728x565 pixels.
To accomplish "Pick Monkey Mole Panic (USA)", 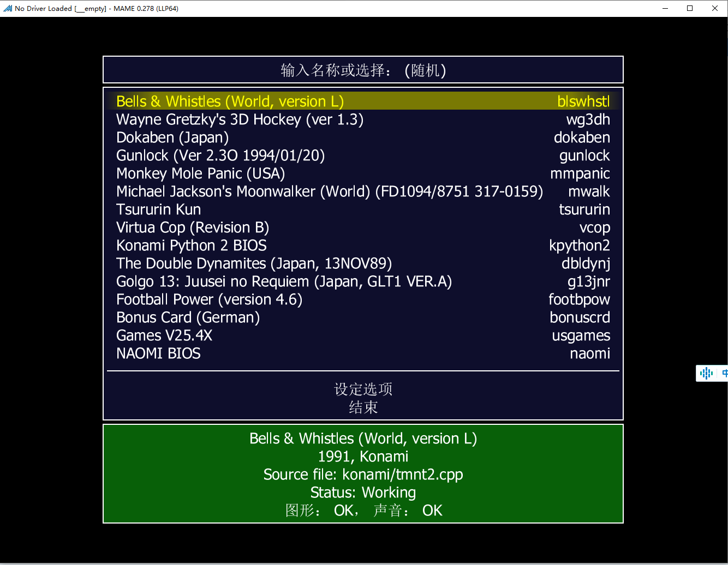I will pyautogui.click(x=363, y=173).
